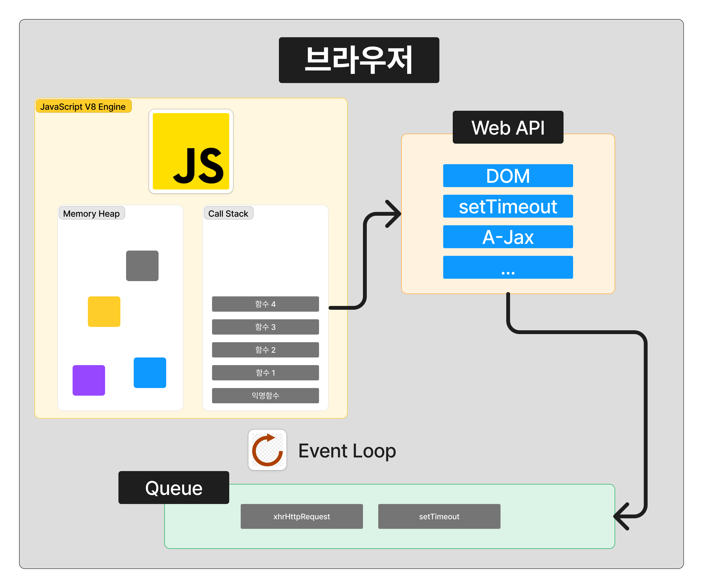Select the blue square in Memory Heap
This screenshot has width=703, height=588.
[150, 373]
